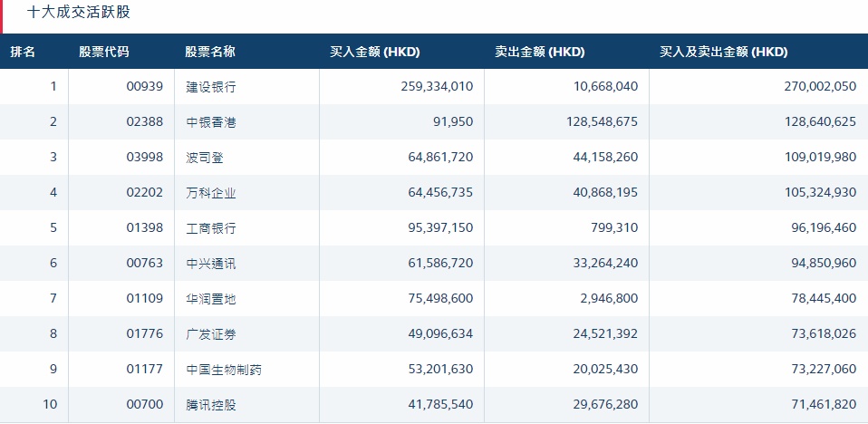Click the 卖出金额 (HKD) column header
Image resolution: width=868 pixels, height=424 pixels.
540,52
